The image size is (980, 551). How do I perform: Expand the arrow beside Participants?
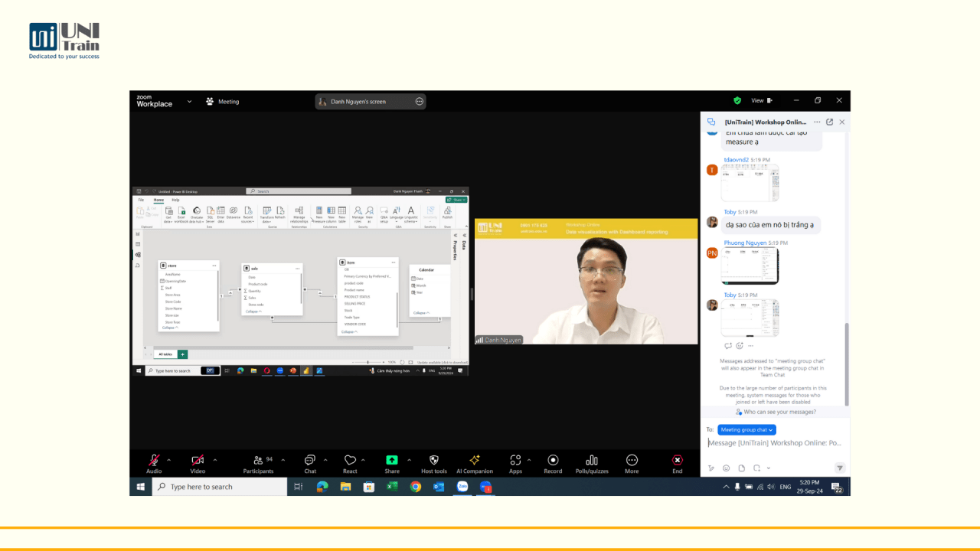pos(283,460)
